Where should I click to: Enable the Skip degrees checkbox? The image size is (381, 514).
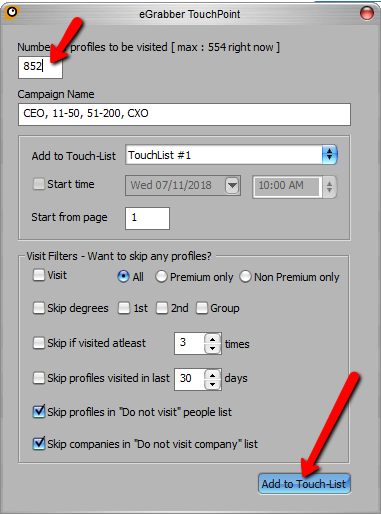click(39, 308)
